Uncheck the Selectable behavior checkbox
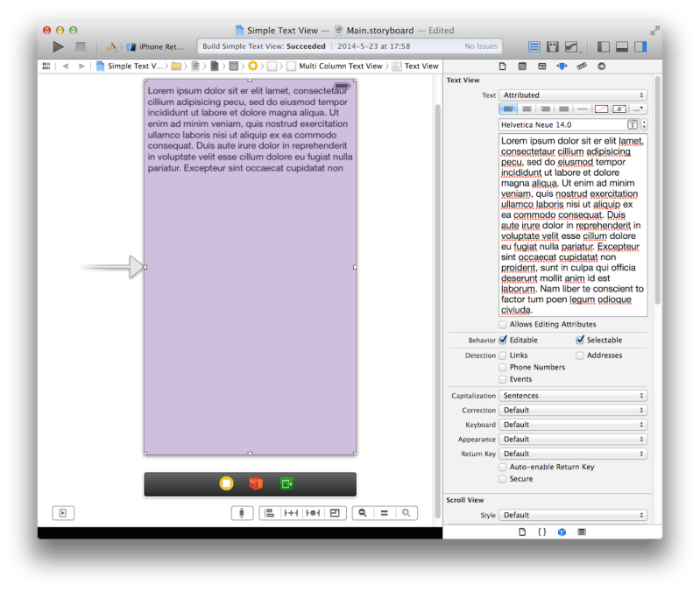 (579, 340)
